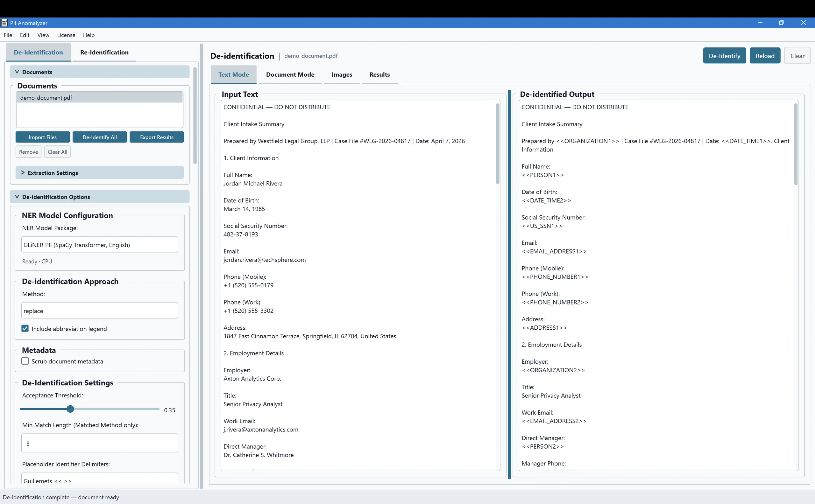Click the "<<EMAIL_ADDRESS1>>" placeholder in output
The width and height of the screenshot is (815, 504).
(x=554, y=251)
